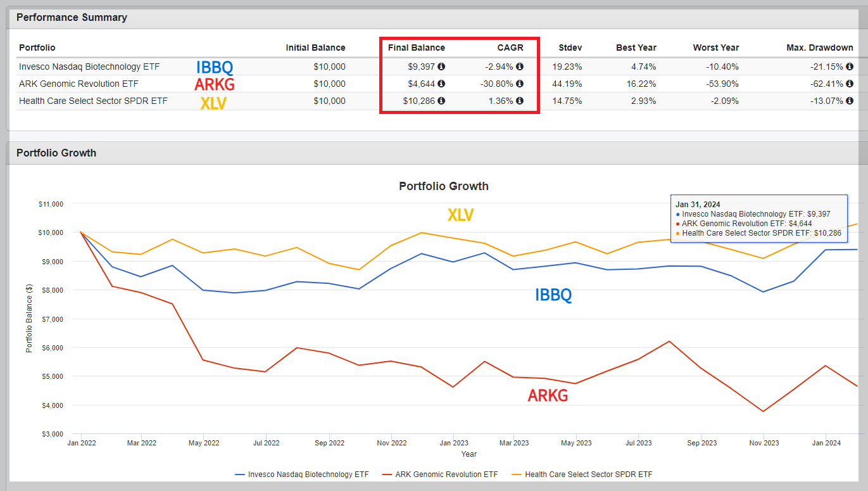The width and height of the screenshot is (868, 491).
Task: Toggle Invesco Nasdaq Biotechnology ETF legend entry
Action: point(303,474)
